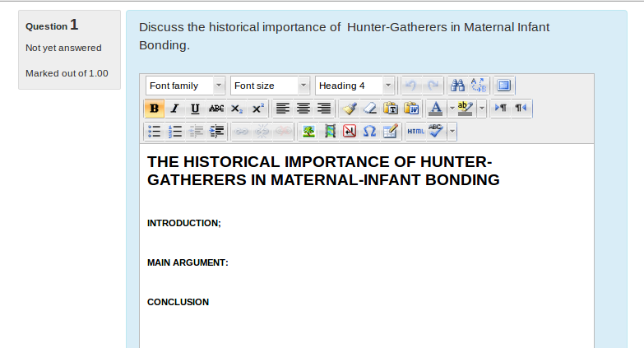This screenshot has height=348, width=644.
Task: Click the font color button
Action: [x=435, y=109]
